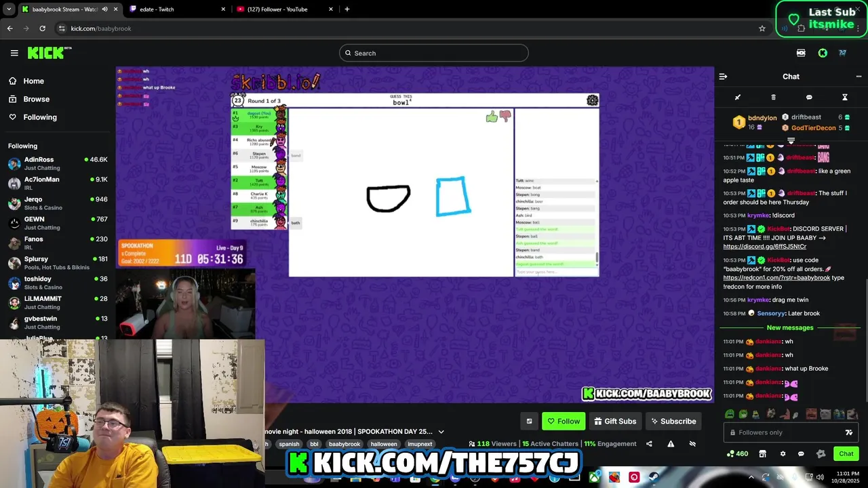Click the red thumbs-down in skribbl game
Image resolution: width=868 pixels, height=488 pixels.
pyautogui.click(x=505, y=116)
